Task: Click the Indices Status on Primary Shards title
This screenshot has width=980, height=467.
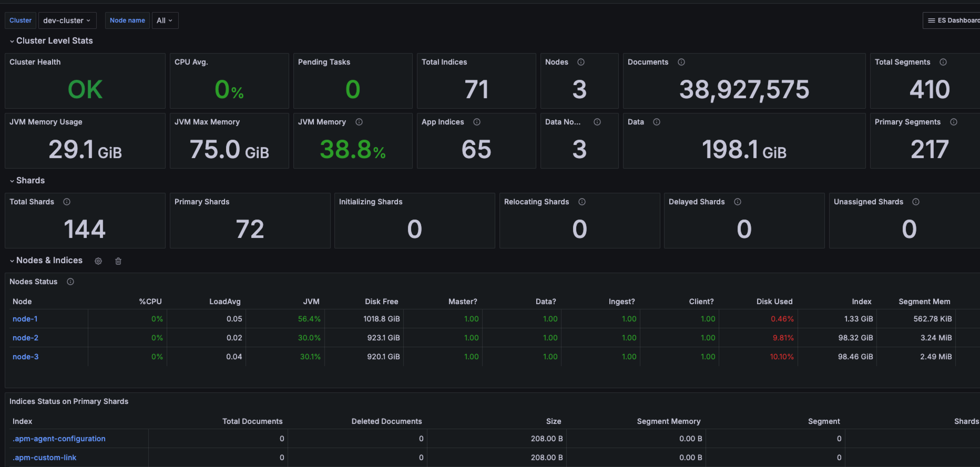Action: pyautogui.click(x=69, y=401)
